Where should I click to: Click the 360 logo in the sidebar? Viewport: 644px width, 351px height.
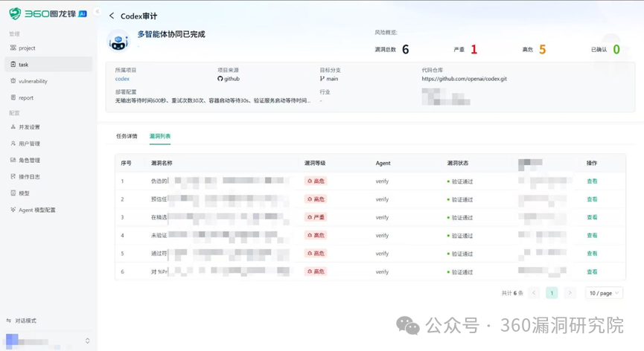(48, 13)
